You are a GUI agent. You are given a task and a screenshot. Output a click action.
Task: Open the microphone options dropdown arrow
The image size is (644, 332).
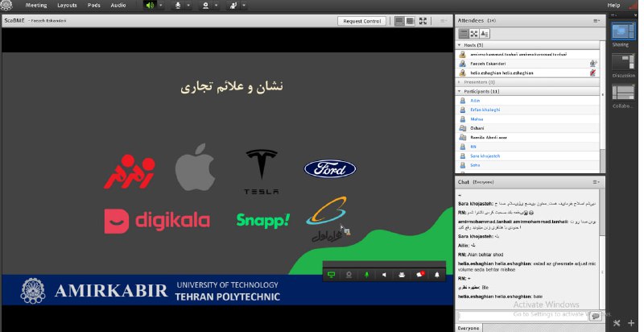[188, 6]
